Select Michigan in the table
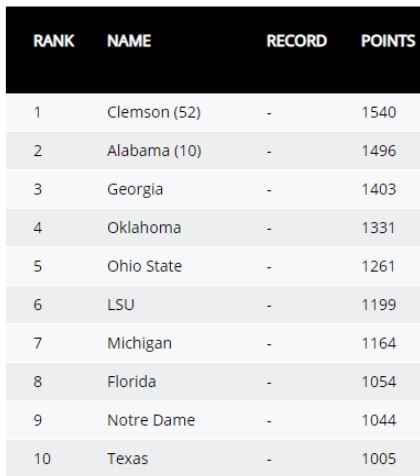 [139, 343]
